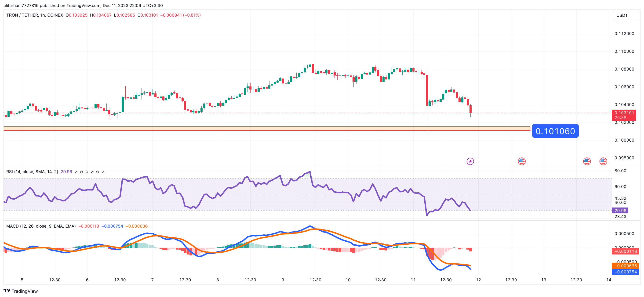Click the first US flag economic event icon
Screen dimensions: 644x297
pos(521,161)
